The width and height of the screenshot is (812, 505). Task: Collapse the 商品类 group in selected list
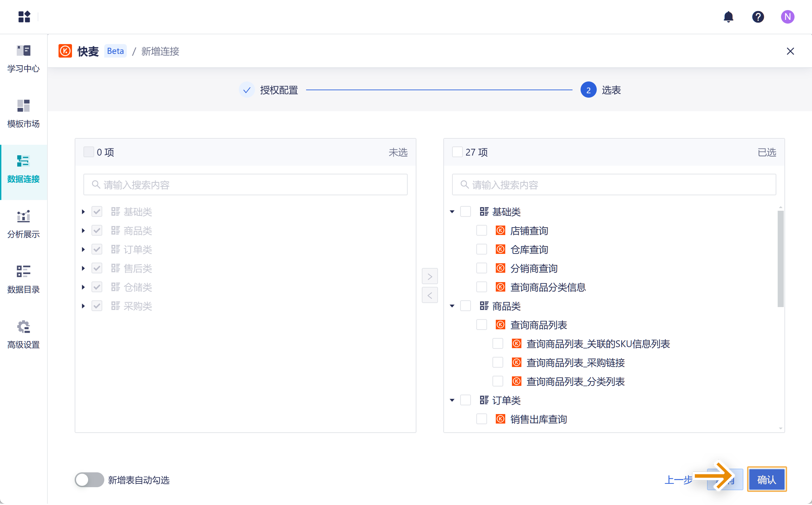452,306
